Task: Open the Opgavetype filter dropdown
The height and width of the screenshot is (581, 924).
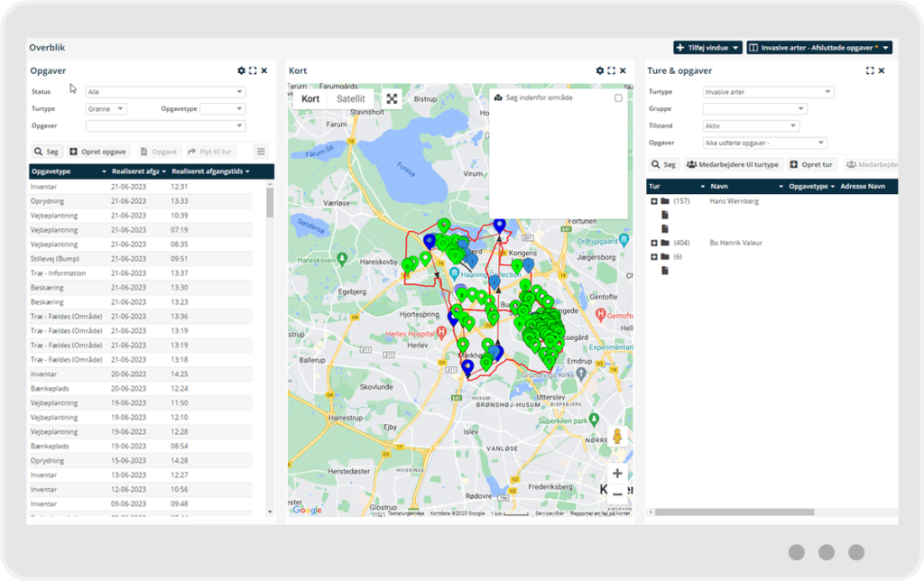Action: coord(222,109)
